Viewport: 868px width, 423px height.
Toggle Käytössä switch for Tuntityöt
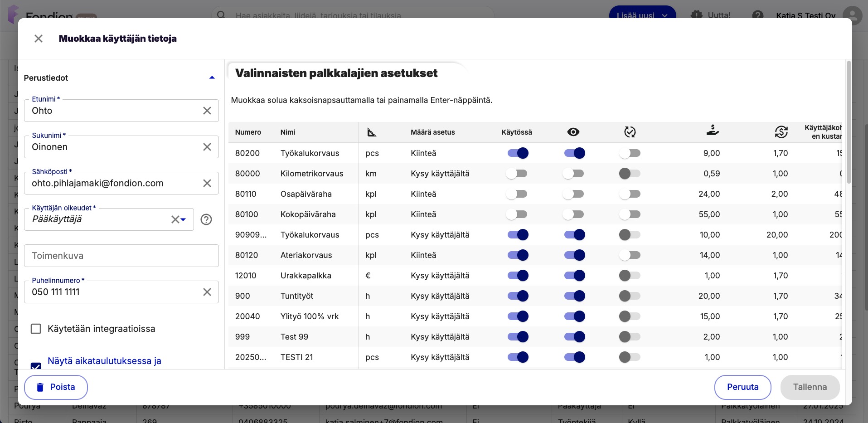pos(518,296)
